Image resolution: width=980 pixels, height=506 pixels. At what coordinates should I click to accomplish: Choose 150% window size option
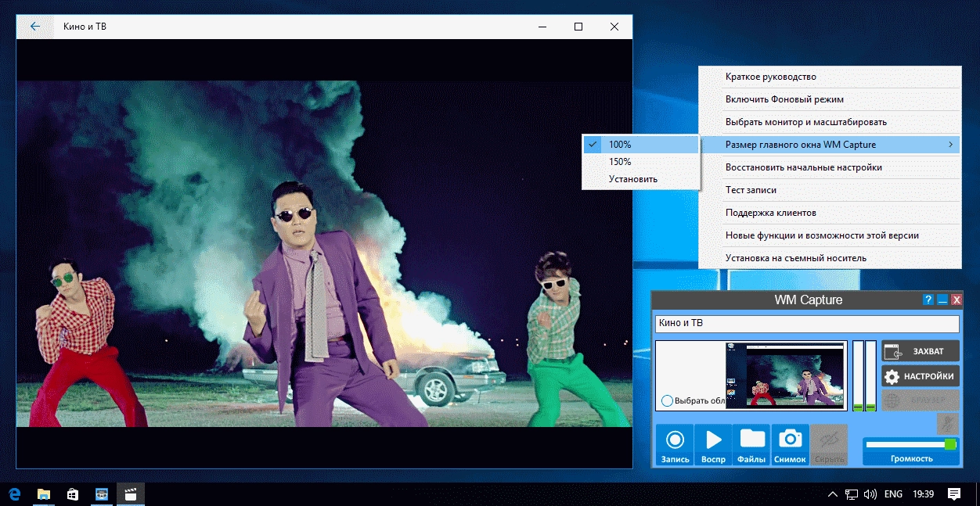(x=641, y=162)
